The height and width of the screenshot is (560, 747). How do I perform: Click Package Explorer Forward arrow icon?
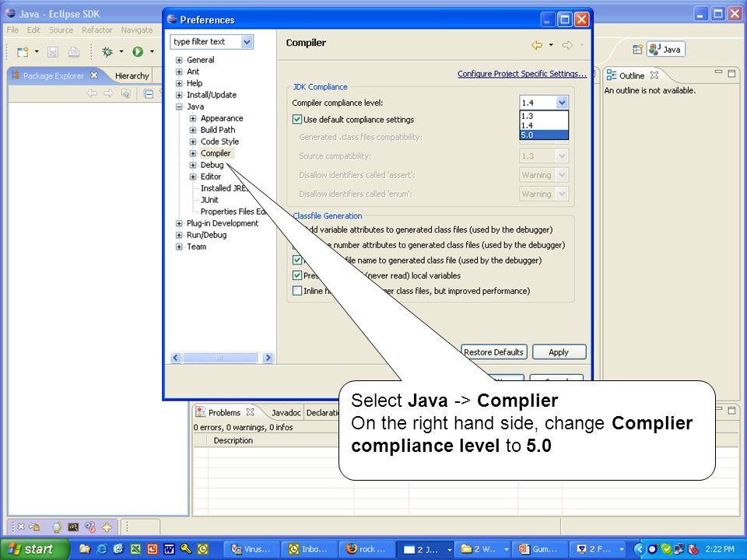[109, 93]
